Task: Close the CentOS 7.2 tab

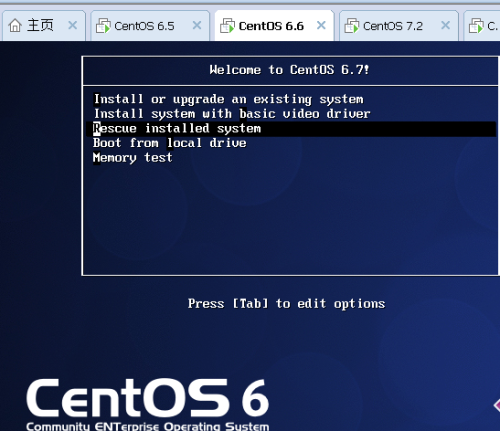Action: pos(446,25)
